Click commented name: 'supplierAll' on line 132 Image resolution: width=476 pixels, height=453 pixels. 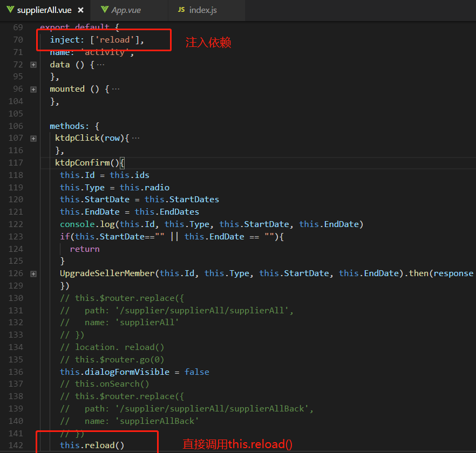(x=119, y=322)
